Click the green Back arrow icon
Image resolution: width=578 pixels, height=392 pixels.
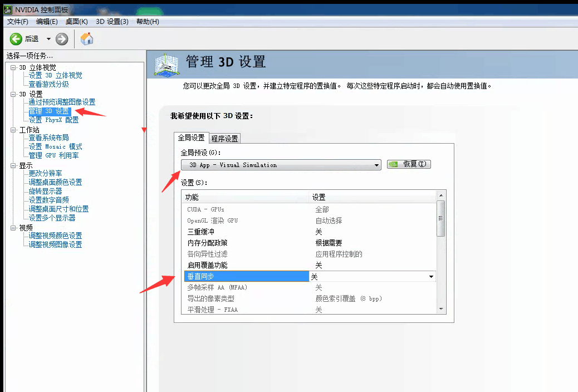point(16,39)
